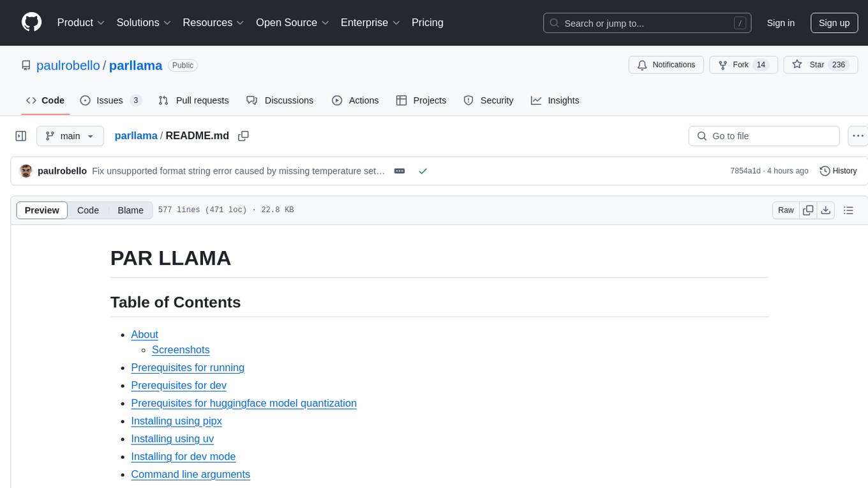Open the document outline

click(x=848, y=210)
